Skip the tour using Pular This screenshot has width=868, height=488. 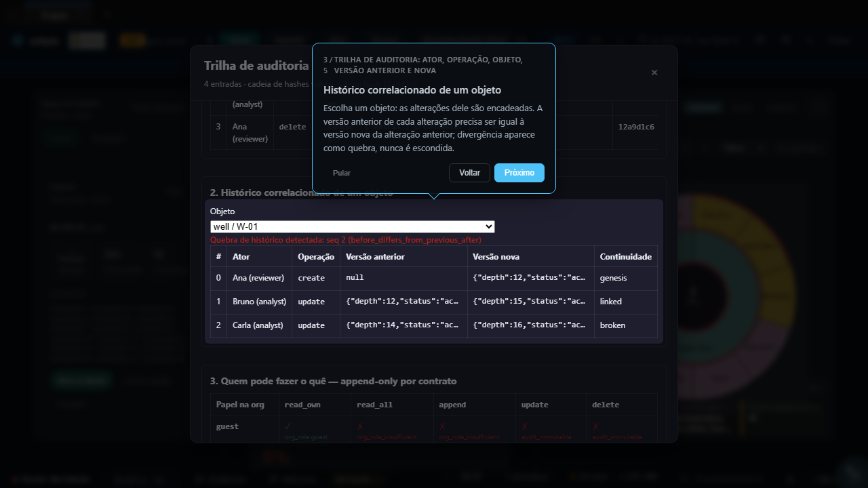point(342,173)
